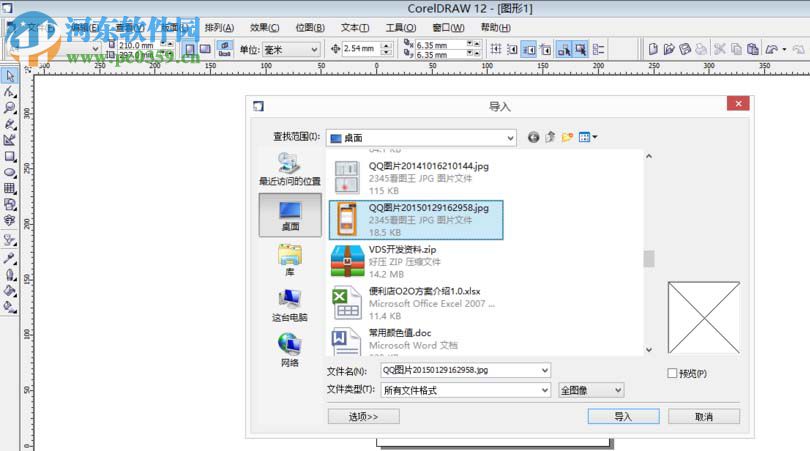Select the Pick tool in toolbox
The height and width of the screenshot is (451, 810).
click(9, 76)
